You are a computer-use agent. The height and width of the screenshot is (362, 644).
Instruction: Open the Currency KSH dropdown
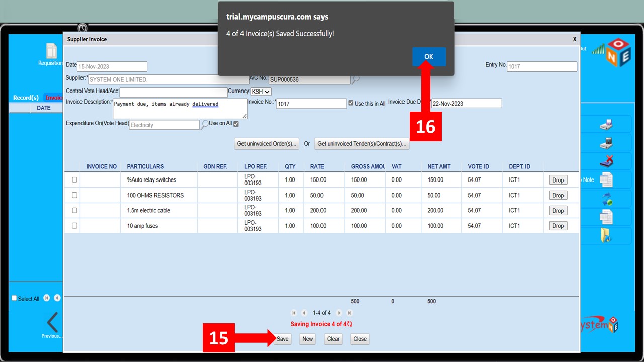pos(261,92)
